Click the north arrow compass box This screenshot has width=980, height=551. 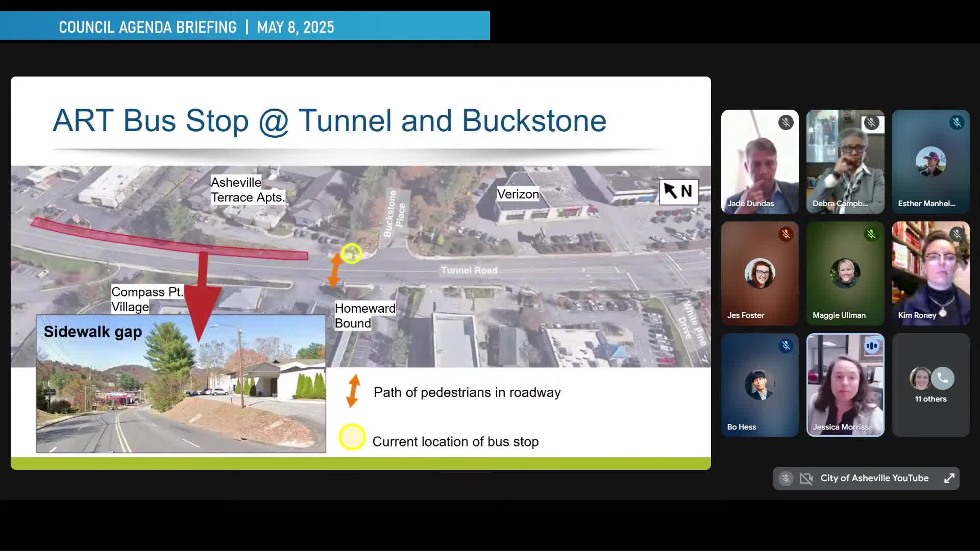point(678,192)
